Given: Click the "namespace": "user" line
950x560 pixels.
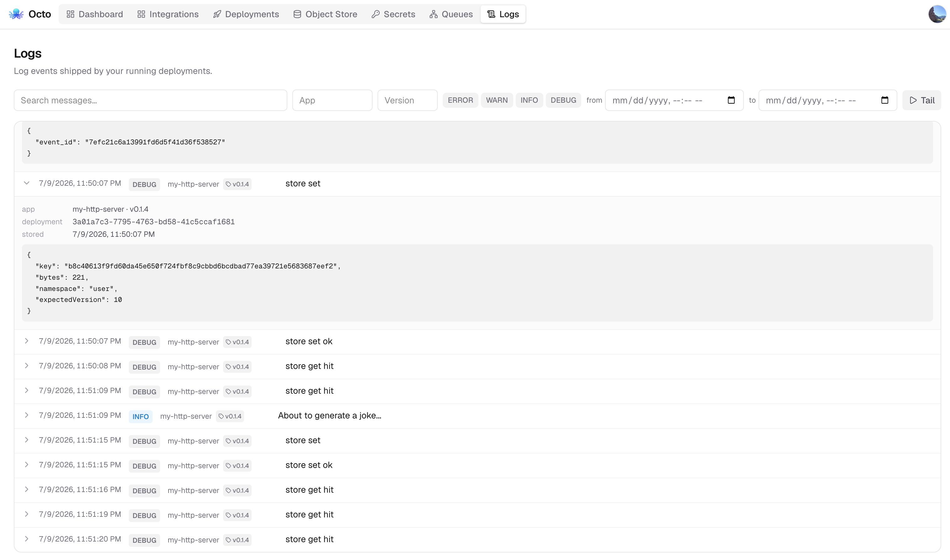Looking at the screenshot, I should click(x=76, y=289).
